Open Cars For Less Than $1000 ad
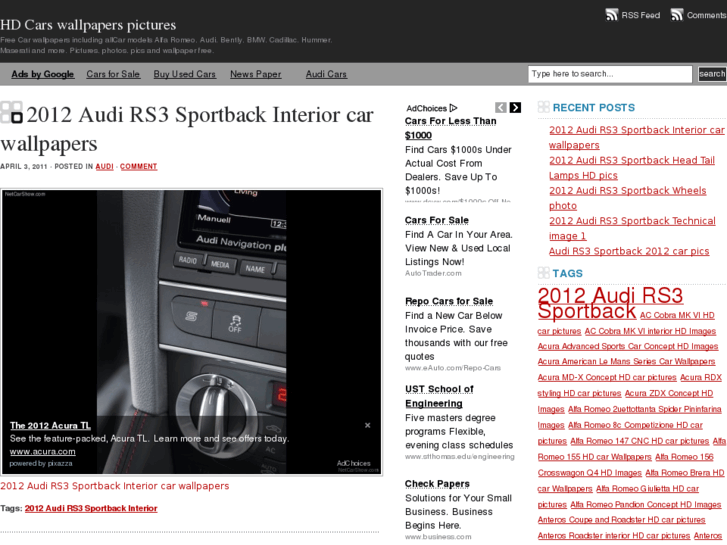 click(450, 128)
